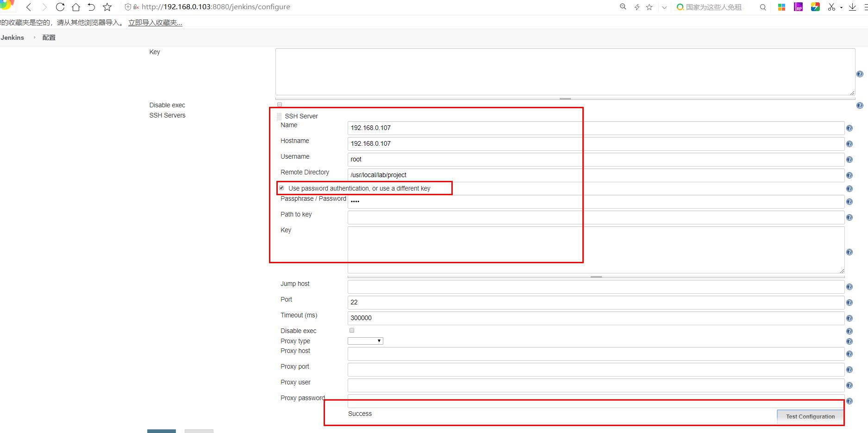Click the favorites star beside the undo arrow

[107, 7]
